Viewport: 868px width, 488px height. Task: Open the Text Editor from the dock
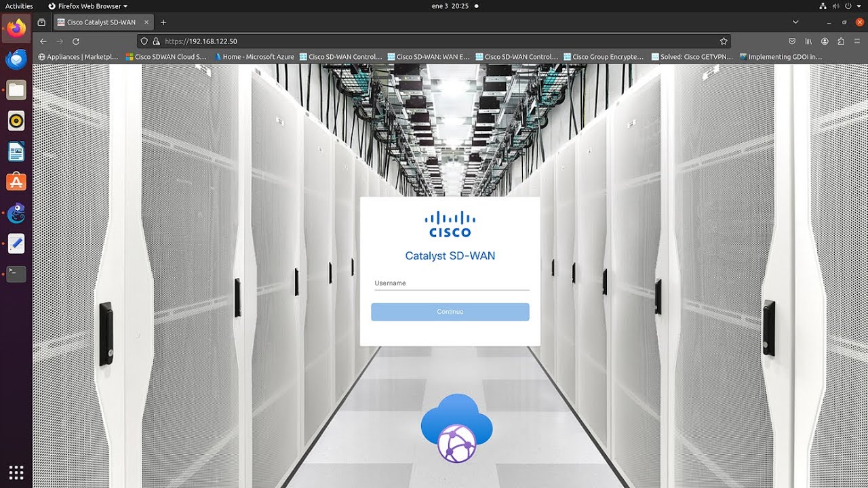pos(16,243)
